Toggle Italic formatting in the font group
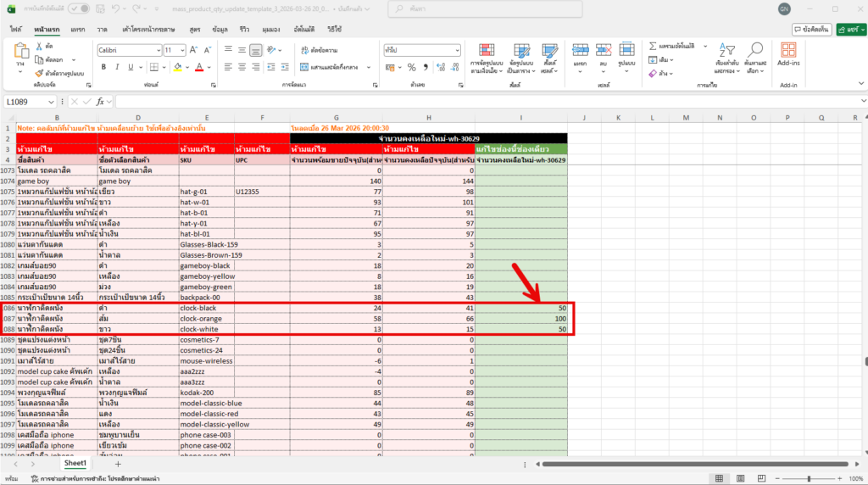Screen dimensions: 868x485 tap(118, 67)
